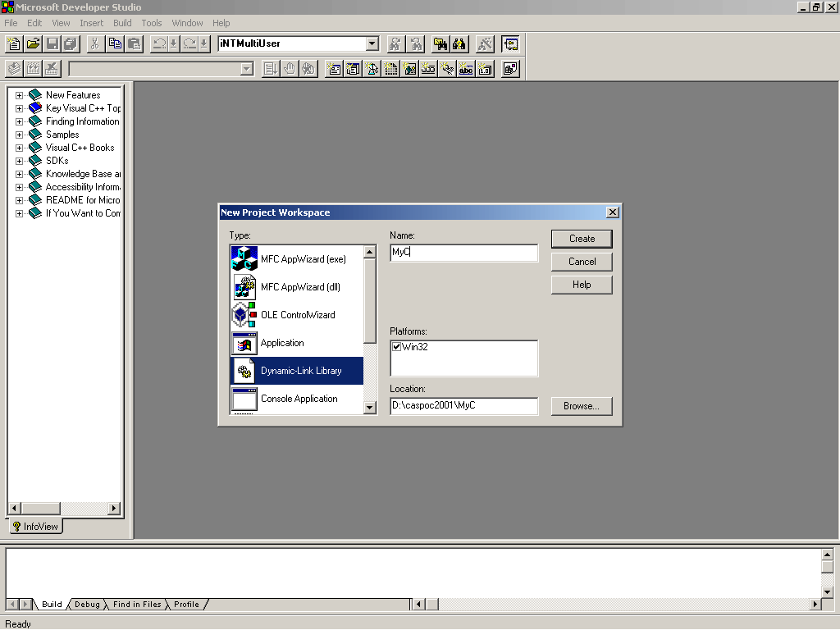Viewport: 840px width, 630px height.
Task: Click the New Bitmap resource icon
Action: (409, 69)
